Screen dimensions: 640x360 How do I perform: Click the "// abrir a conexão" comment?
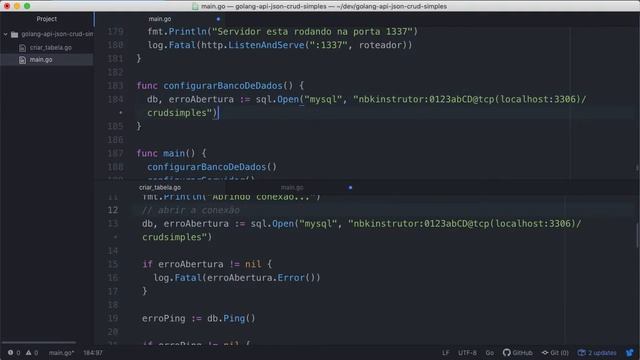point(191,210)
